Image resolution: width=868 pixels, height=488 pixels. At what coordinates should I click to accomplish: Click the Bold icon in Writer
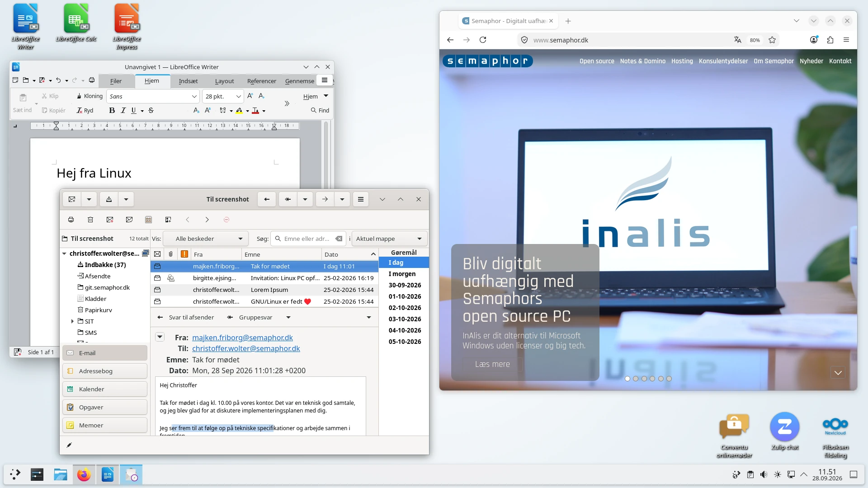tap(112, 110)
